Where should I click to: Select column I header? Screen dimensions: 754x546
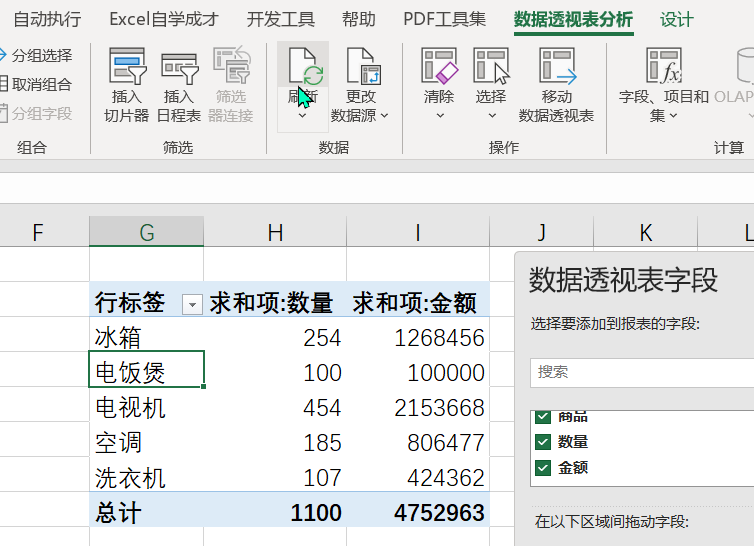click(x=418, y=232)
